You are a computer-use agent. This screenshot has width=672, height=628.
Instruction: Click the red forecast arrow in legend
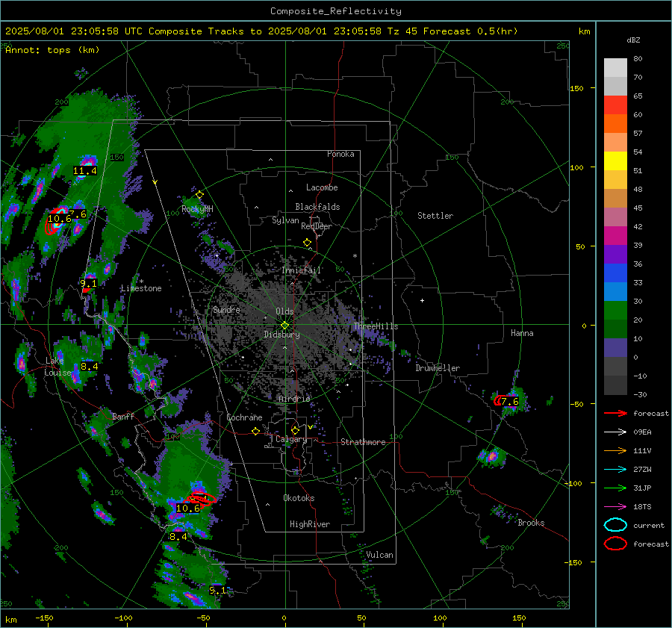pyautogui.click(x=615, y=413)
